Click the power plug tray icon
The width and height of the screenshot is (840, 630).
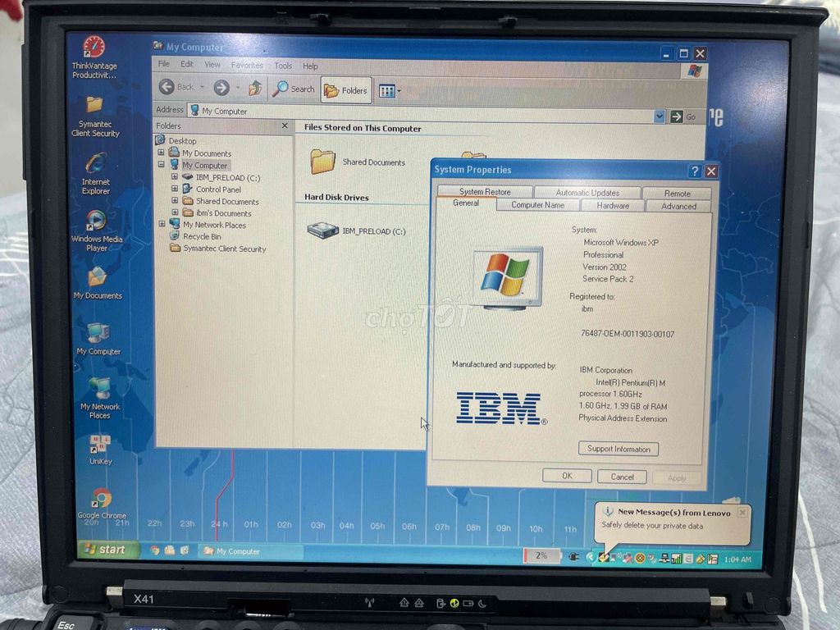573,557
